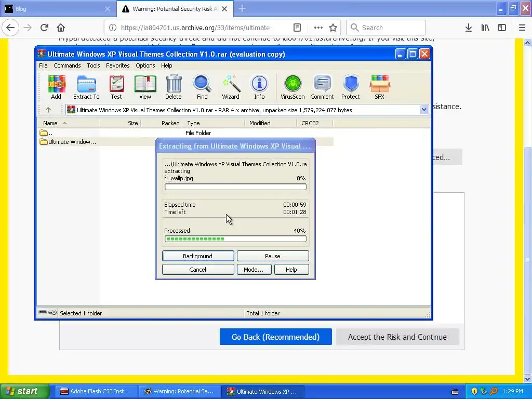The height and width of the screenshot is (399, 532).
Task: Click Accept the Risk and Continue
Action: pos(397,337)
